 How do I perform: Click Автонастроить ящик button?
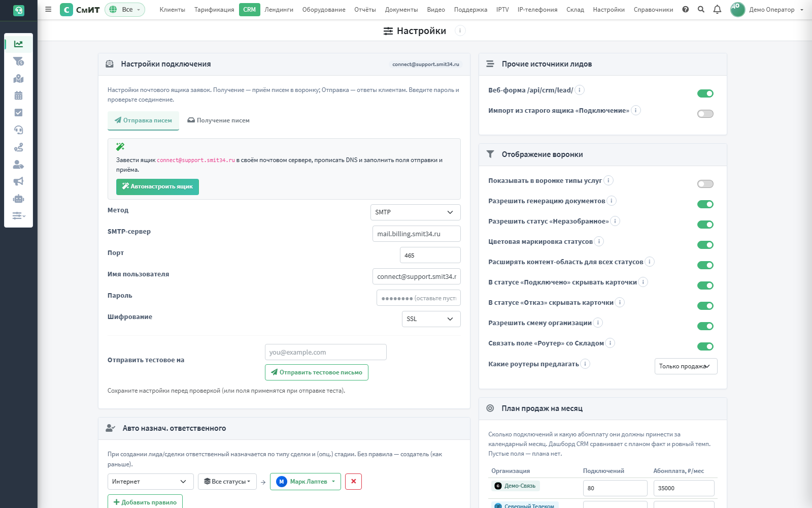pyautogui.click(x=157, y=186)
